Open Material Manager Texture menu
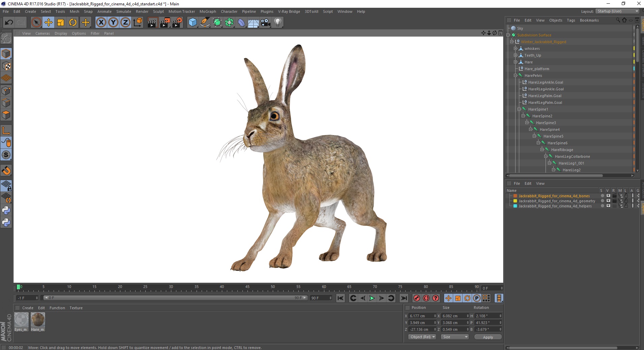Viewport: 644px width, 350px height. pyautogui.click(x=76, y=308)
